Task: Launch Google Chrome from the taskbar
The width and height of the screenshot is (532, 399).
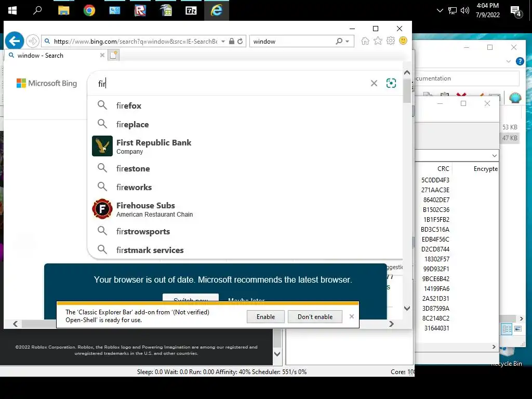Action: point(89,10)
